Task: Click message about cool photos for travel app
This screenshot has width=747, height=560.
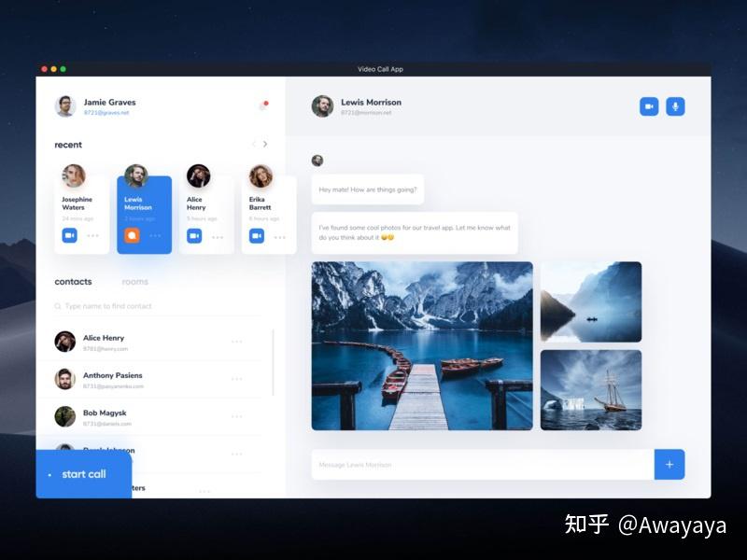Action: [x=415, y=232]
